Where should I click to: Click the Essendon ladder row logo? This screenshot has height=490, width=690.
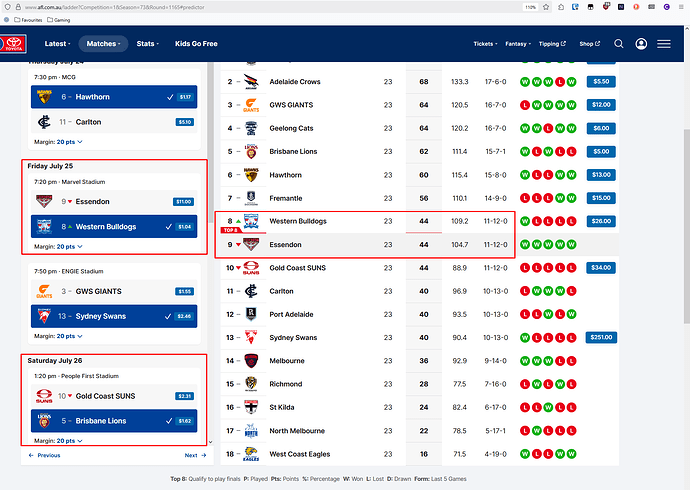(251, 245)
